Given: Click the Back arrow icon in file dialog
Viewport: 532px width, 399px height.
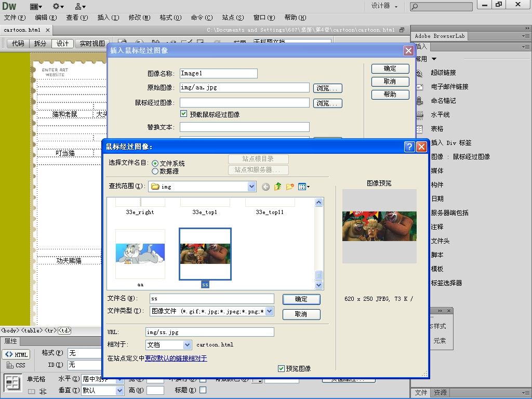Looking at the screenshot, I should [265, 187].
